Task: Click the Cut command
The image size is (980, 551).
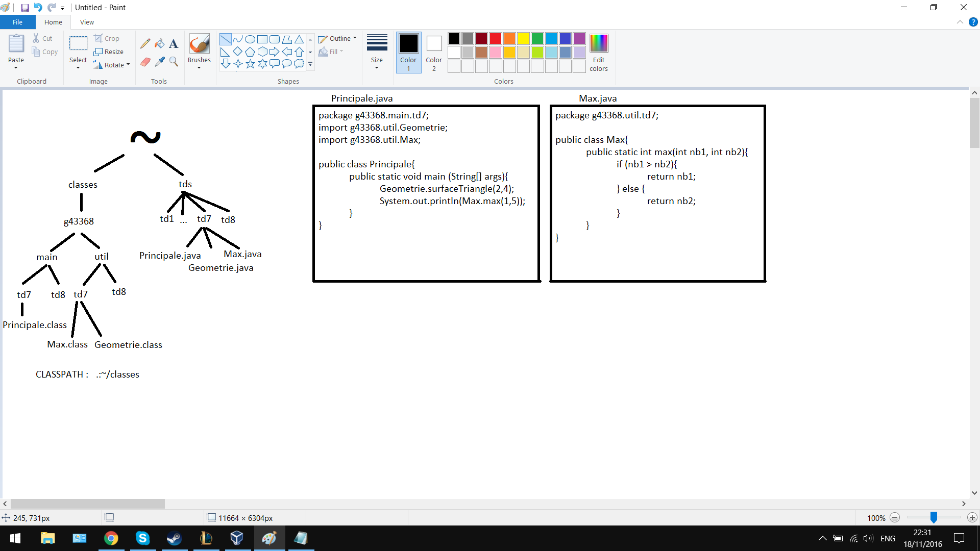Action: tap(42, 38)
